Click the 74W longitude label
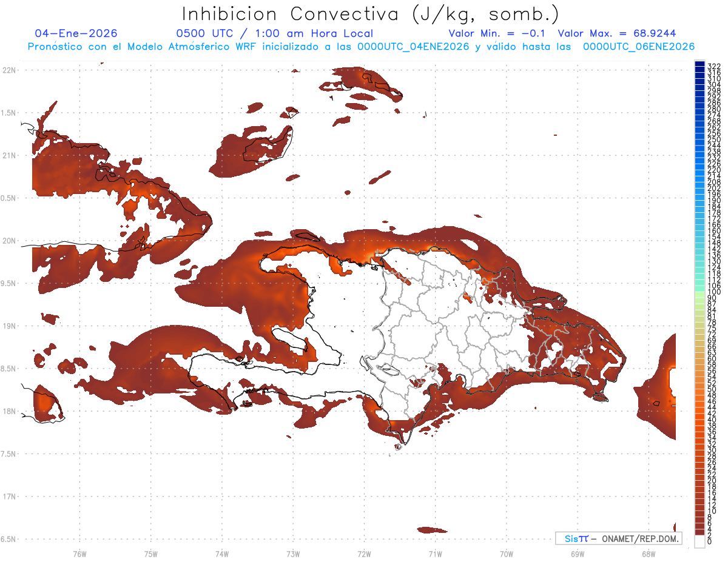The height and width of the screenshot is (562, 728). (x=221, y=554)
